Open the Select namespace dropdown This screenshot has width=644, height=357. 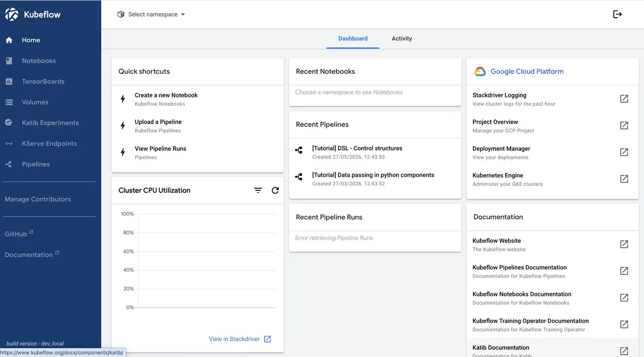pyautogui.click(x=151, y=15)
